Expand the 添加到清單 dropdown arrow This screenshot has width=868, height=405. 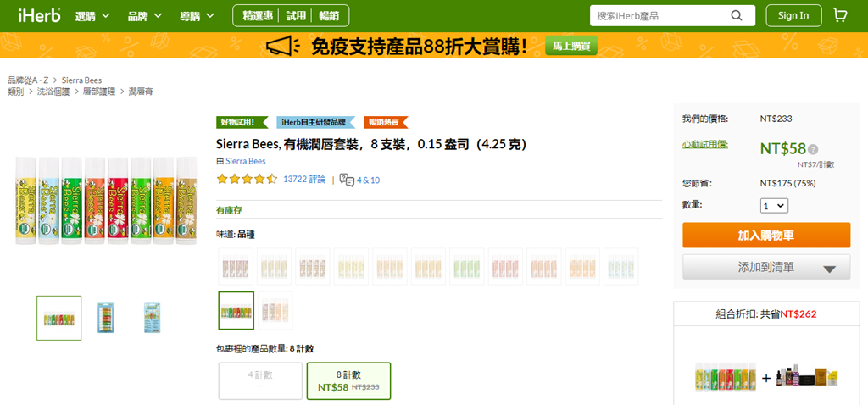(x=829, y=269)
